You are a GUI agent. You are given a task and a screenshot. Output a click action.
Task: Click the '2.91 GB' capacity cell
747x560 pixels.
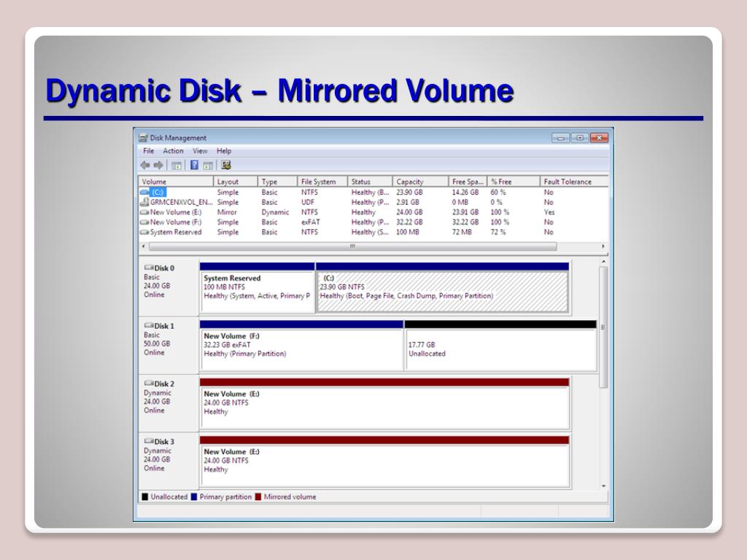[408, 203]
